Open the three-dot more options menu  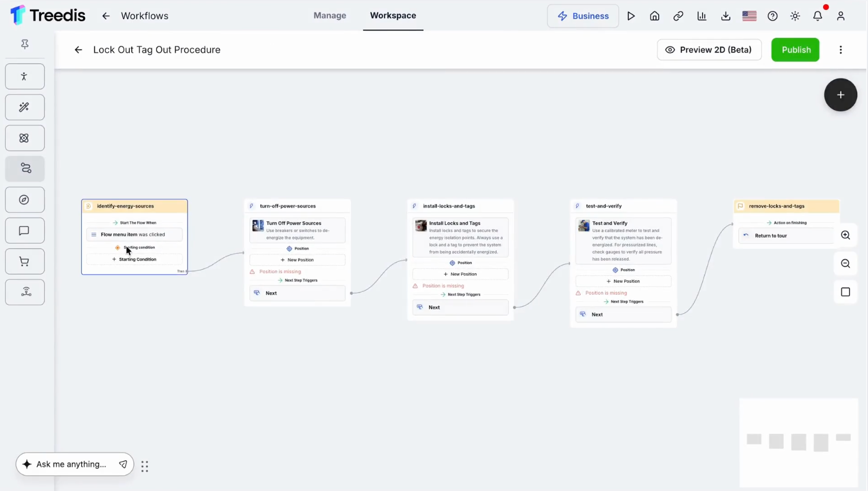coord(841,50)
